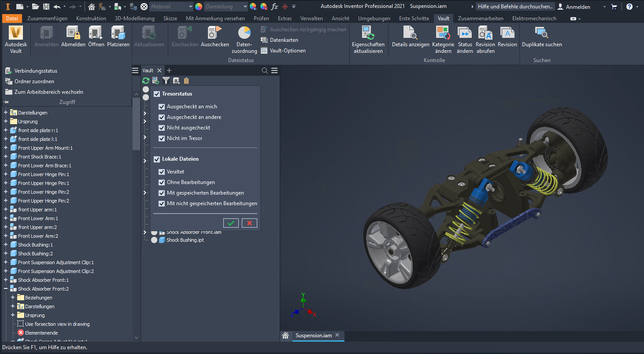Viewport: 644px width, 354px height.
Task: Close the Vault panel tab
Action: [x=159, y=70]
